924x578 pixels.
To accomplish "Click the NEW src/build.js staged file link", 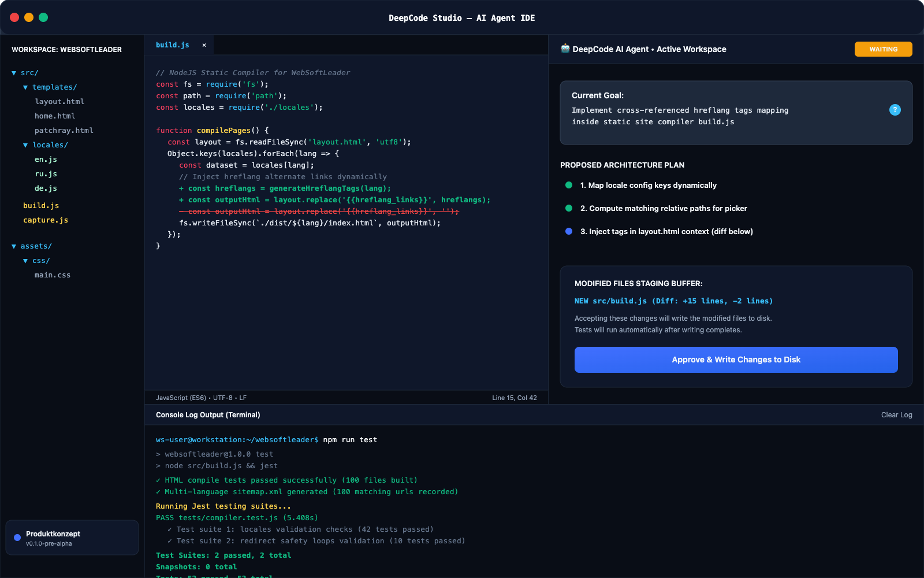I will pyautogui.click(x=673, y=301).
